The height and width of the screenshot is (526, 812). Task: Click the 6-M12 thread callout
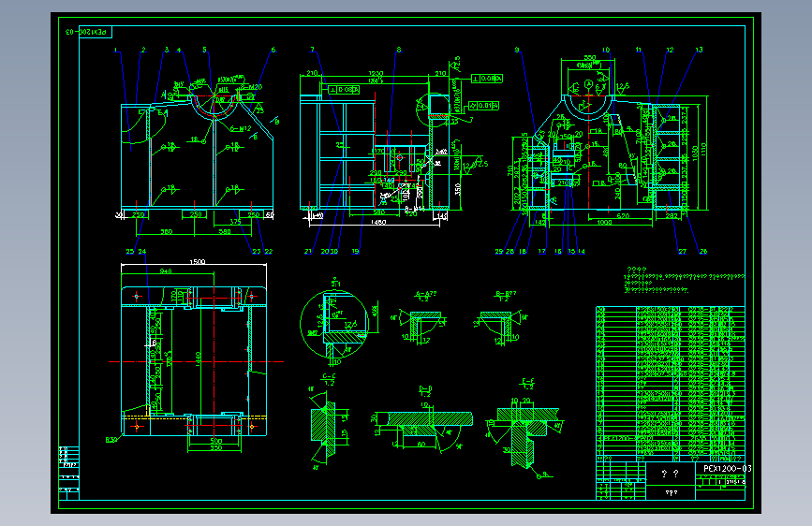[x=241, y=129]
